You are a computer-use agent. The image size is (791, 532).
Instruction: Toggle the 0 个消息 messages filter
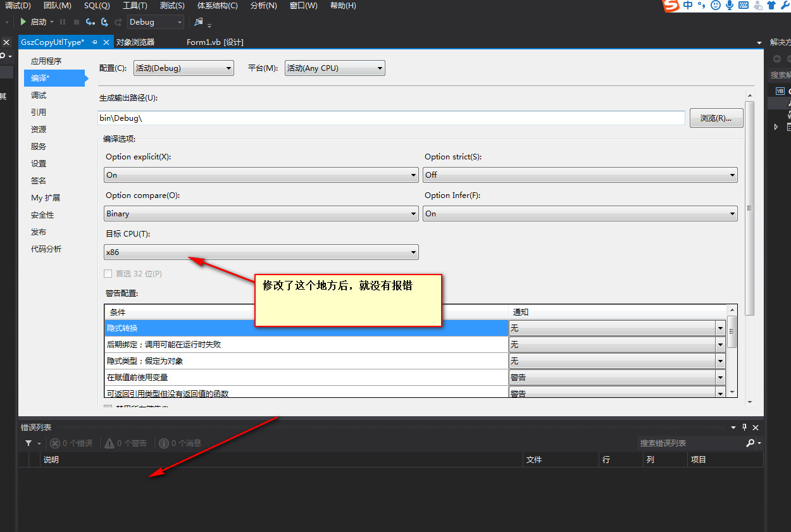click(x=180, y=443)
